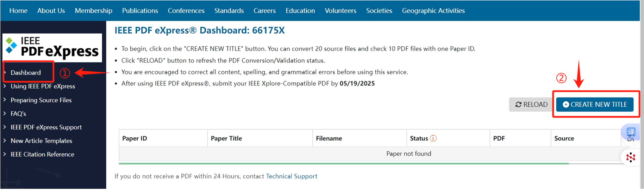The width and height of the screenshot is (644, 192).
Task: Click the green table horizontal scrollbar
Action: 343,164
